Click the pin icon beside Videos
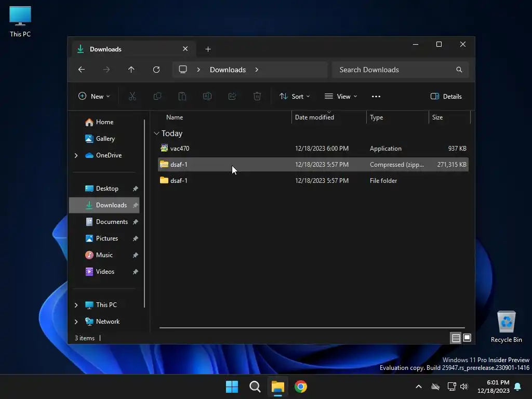The width and height of the screenshot is (532, 399). tap(136, 272)
